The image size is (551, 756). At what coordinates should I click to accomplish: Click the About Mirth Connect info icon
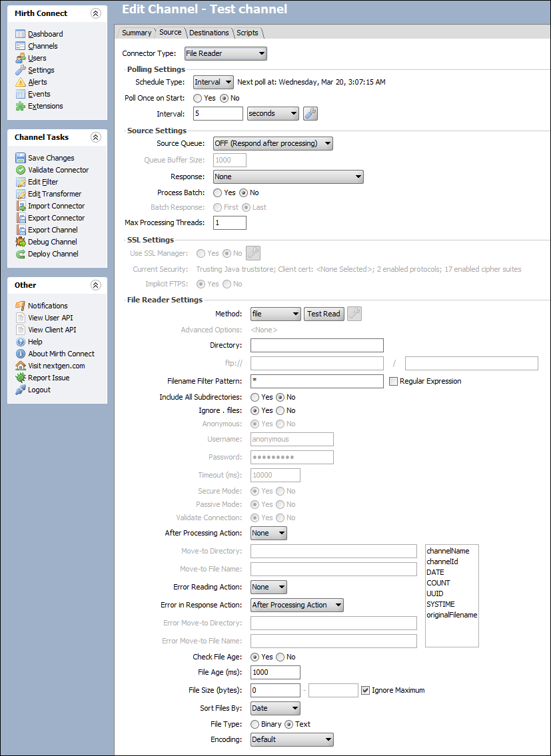(x=20, y=354)
